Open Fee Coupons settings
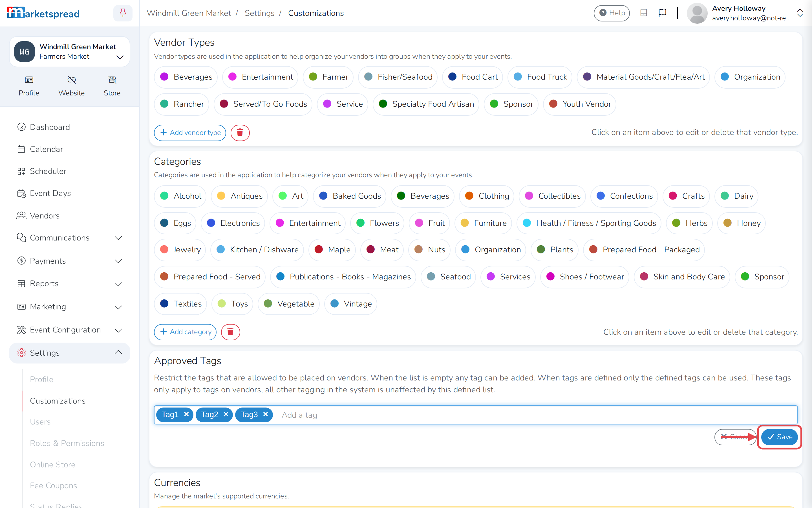The width and height of the screenshot is (812, 508). point(53,486)
